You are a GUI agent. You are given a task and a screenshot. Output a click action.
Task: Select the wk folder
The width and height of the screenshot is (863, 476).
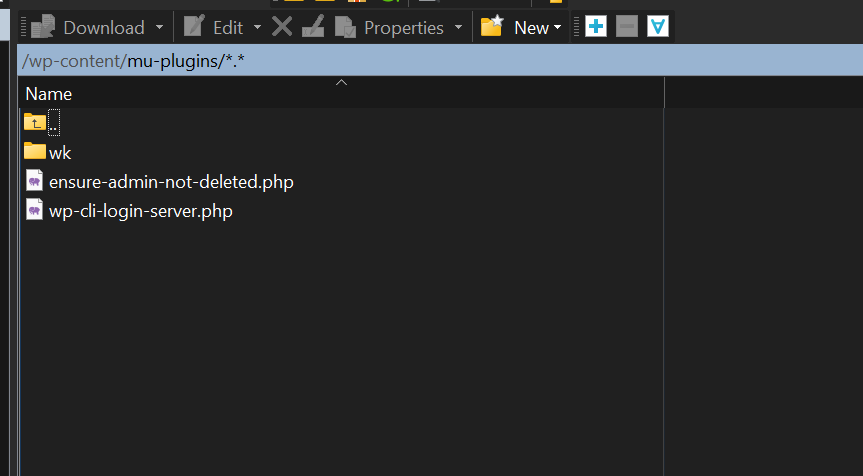pyautogui.click(x=59, y=152)
